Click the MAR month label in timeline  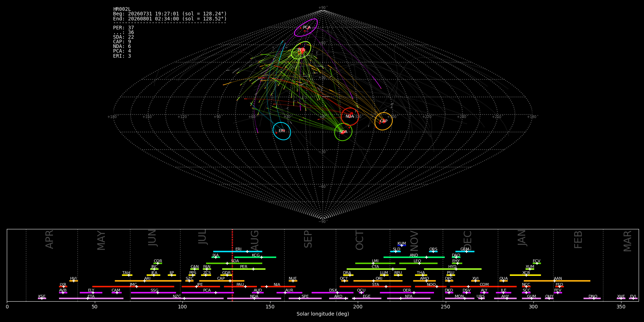coord(628,241)
